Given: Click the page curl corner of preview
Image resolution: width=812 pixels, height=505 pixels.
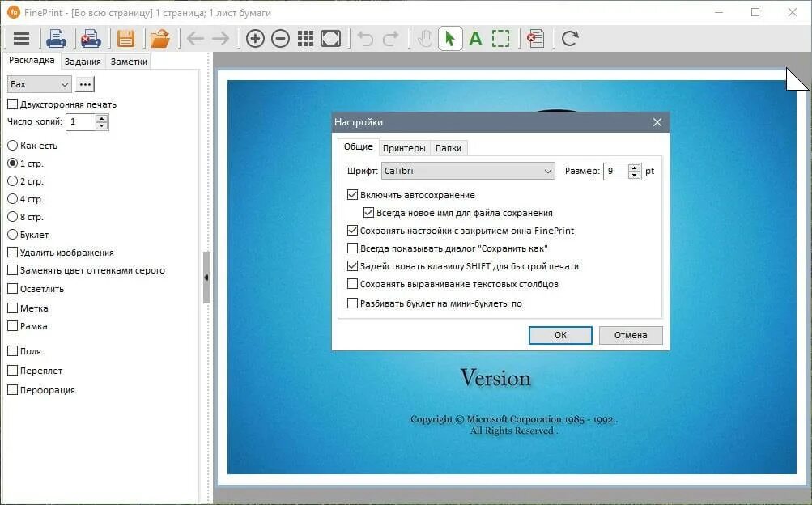Looking at the screenshot, I should point(797,79).
